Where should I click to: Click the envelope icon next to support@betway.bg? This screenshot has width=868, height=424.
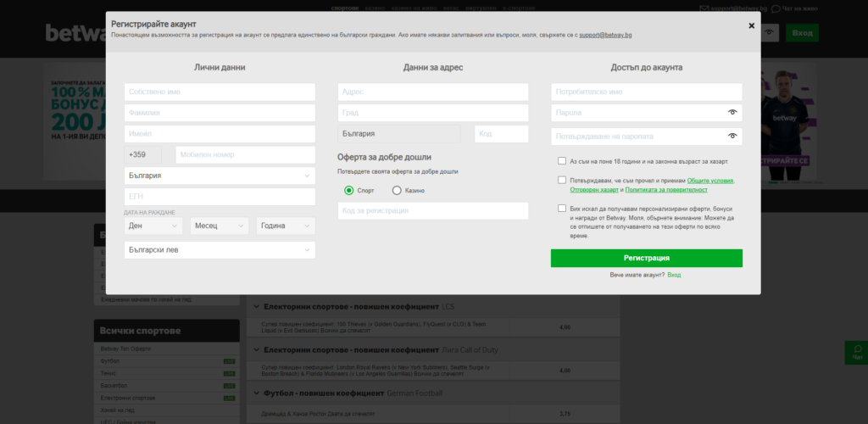[704, 8]
